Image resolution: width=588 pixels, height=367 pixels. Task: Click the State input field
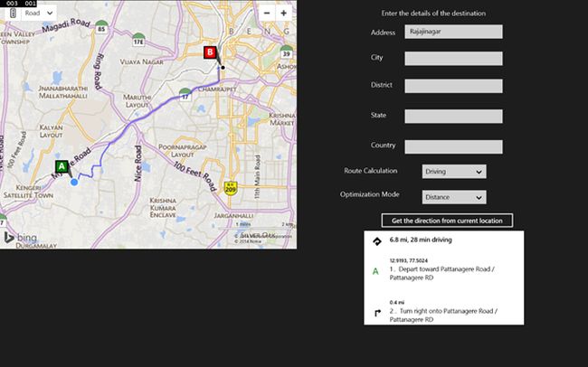pos(453,117)
